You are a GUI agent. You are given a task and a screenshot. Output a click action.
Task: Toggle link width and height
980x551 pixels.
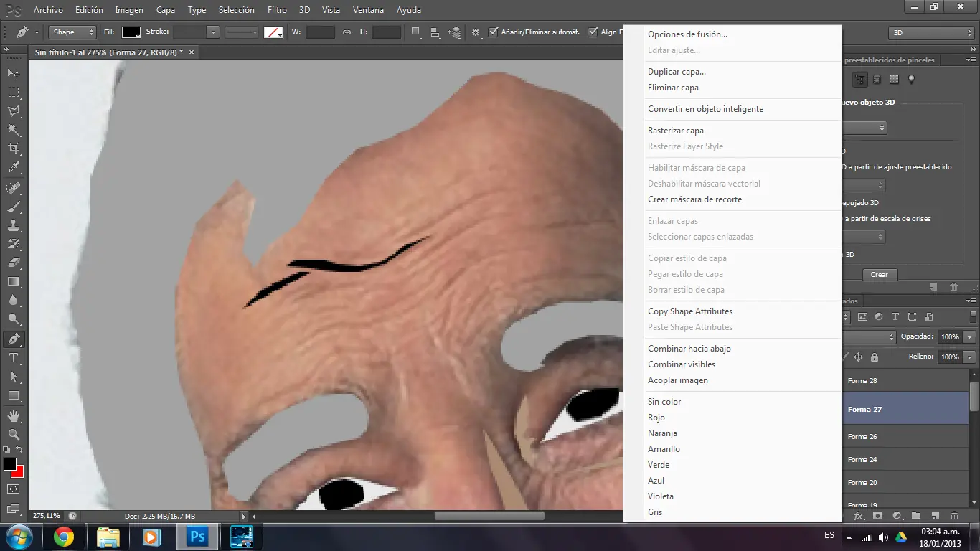coord(347,32)
